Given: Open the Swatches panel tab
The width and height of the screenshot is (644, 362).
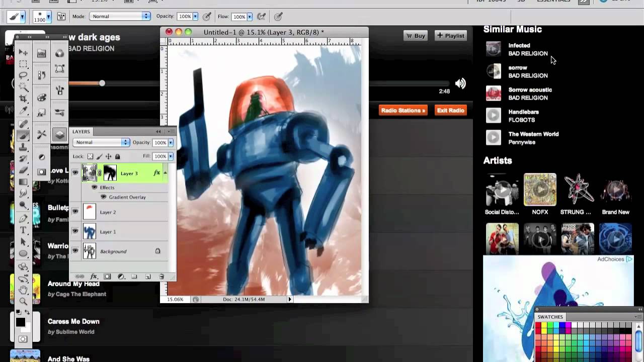Looking at the screenshot, I should (x=550, y=317).
